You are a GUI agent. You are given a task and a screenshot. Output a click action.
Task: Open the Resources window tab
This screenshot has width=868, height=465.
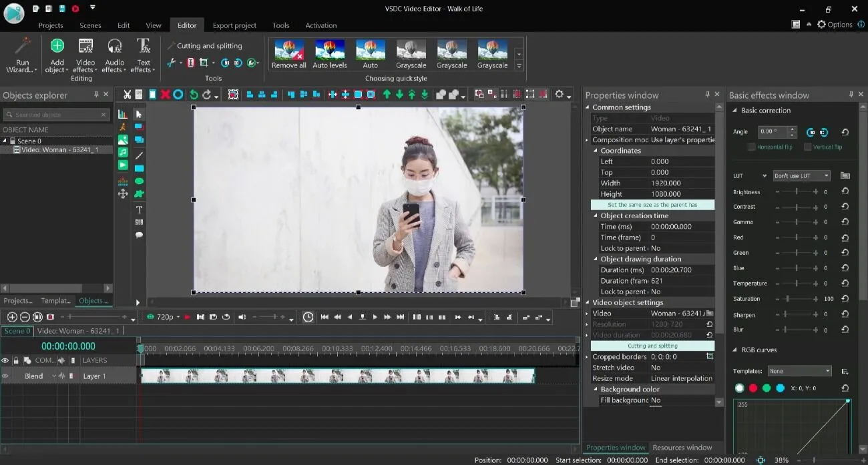click(684, 448)
